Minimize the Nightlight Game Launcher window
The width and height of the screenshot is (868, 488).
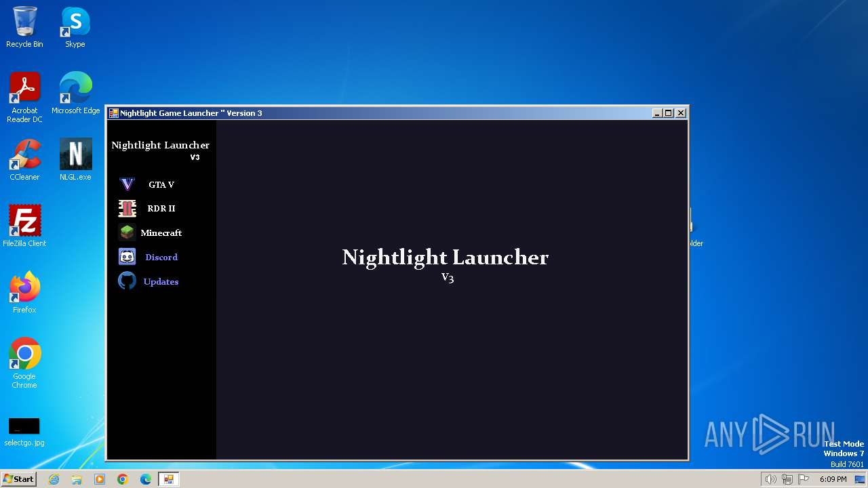[x=656, y=113]
